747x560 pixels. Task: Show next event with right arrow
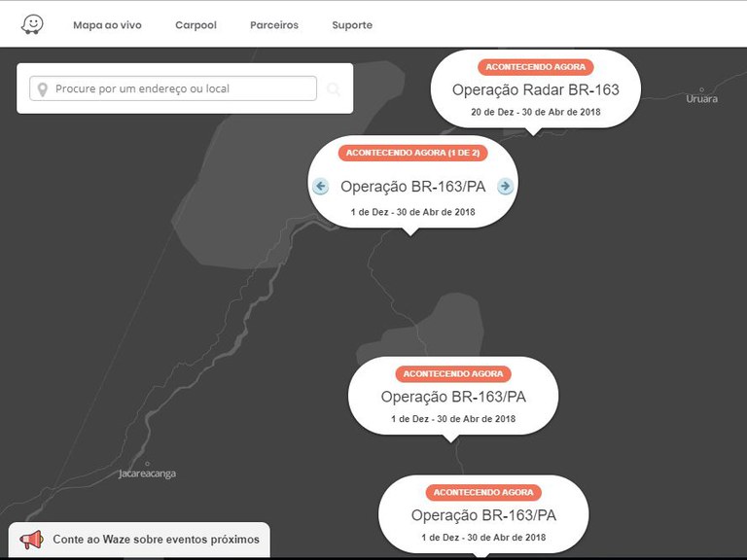click(505, 187)
